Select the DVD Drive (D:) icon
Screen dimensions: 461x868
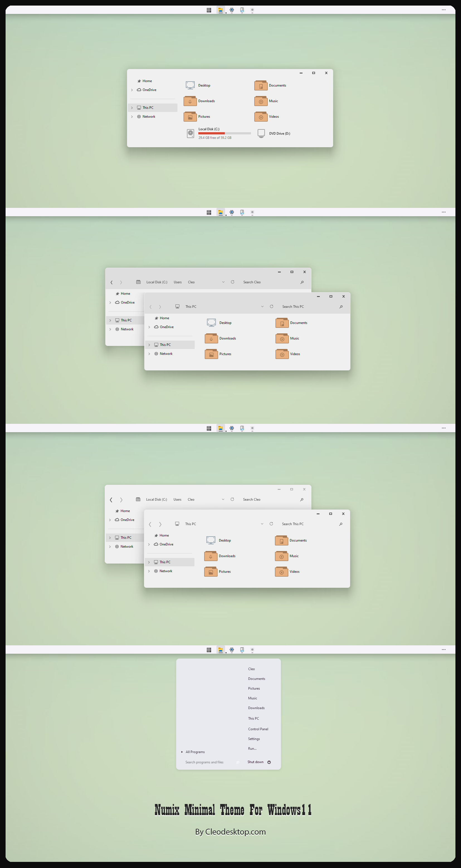(261, 133)
